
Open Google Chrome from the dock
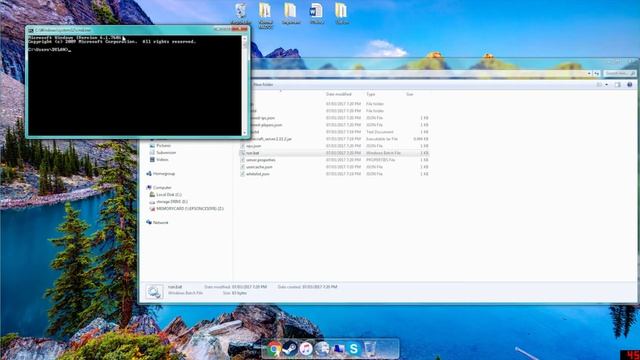tap(275, 349)
